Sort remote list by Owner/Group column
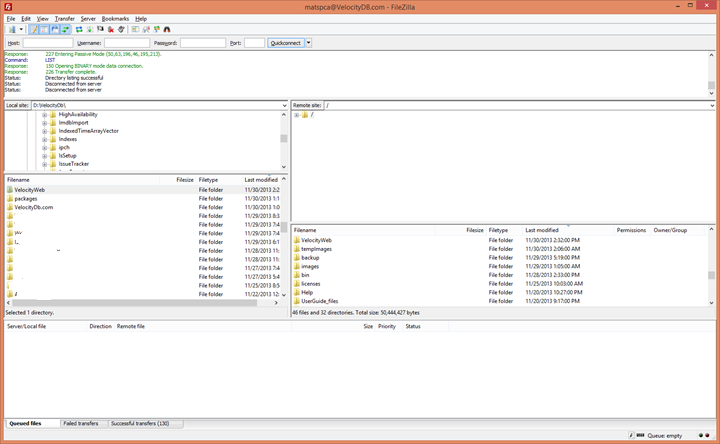The image size is (720, 444). pos(679,230)
